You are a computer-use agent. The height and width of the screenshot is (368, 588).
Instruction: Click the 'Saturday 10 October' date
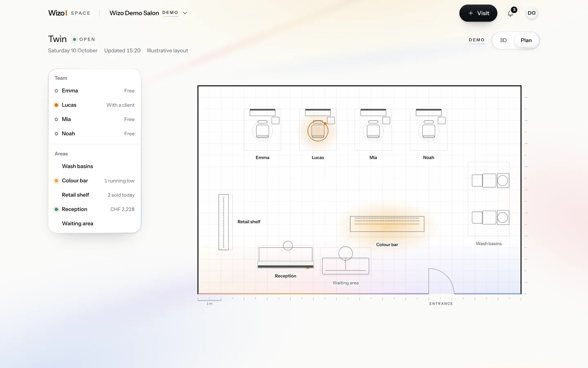[x=73, y=51]
